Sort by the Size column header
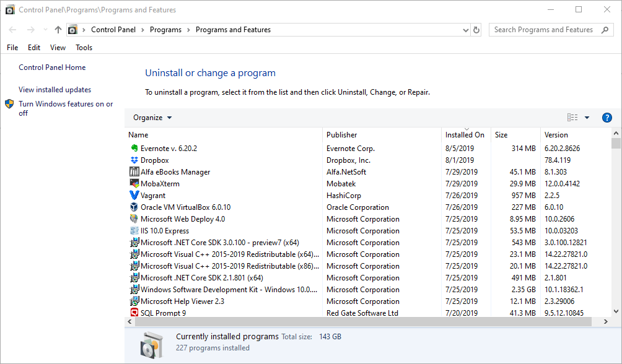Image resolution: width=622 pixels, height=364 pixels. click(515, 135)
